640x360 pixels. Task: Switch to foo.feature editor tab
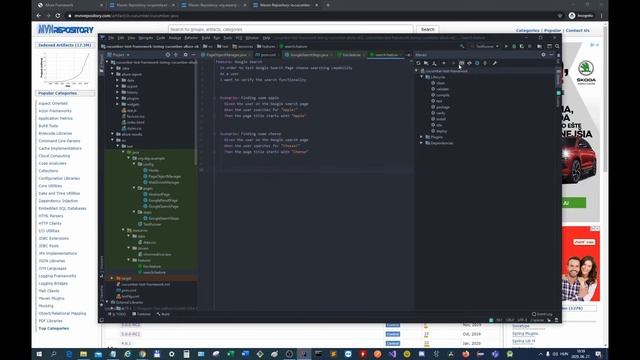351,55
